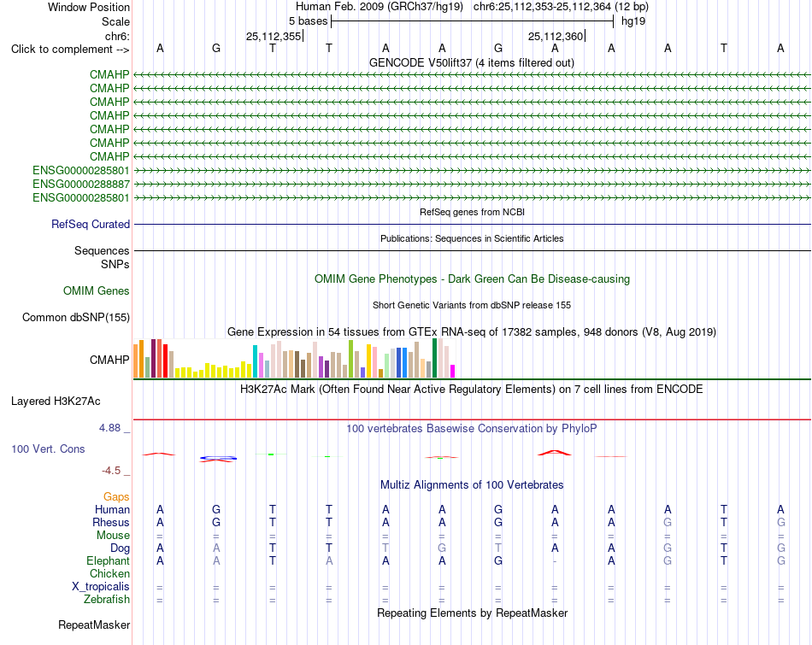812x645 pixels.
Task: Click the Scale track label
Action: [115, 21]
